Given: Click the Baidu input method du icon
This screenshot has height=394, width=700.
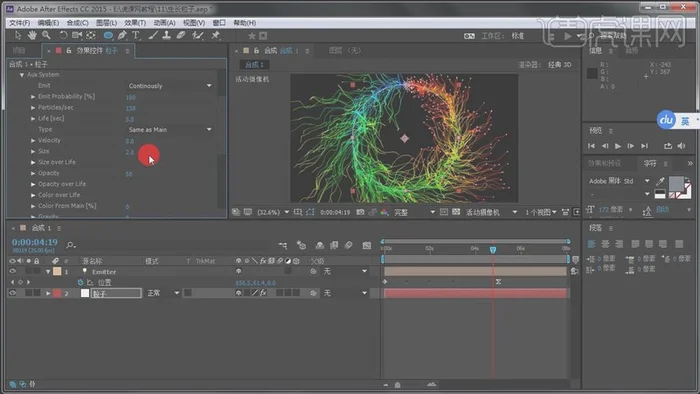Looking at the screenshot, I should pos(667,120).
